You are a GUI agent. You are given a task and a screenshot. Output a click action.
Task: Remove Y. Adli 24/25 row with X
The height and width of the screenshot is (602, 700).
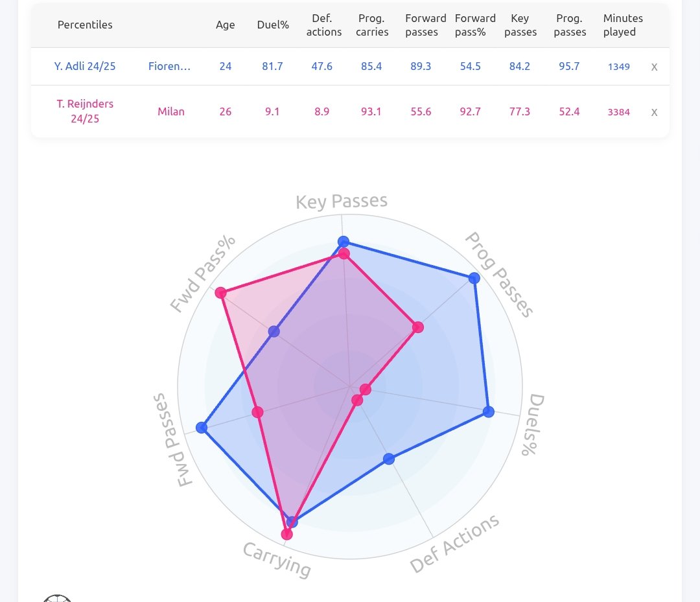[654, 67]
